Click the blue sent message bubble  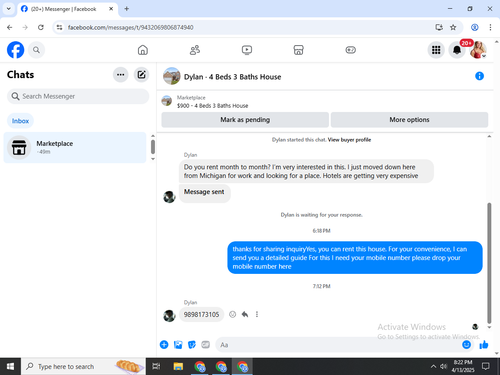pyautogui.click(x=355, y=258)
